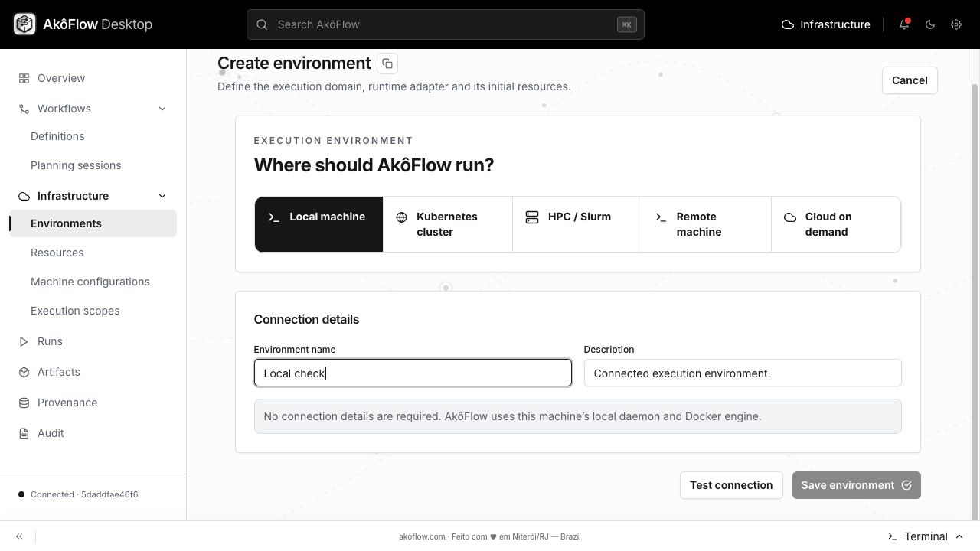Collapse the Infrastructure sidebar section chevron

pyautogui.click(x=162, y=196)
